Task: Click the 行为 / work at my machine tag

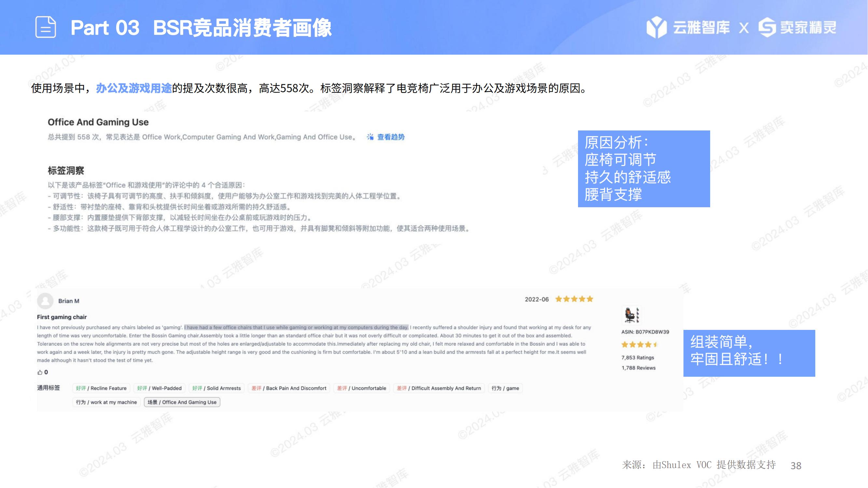Action: [106, 402]
